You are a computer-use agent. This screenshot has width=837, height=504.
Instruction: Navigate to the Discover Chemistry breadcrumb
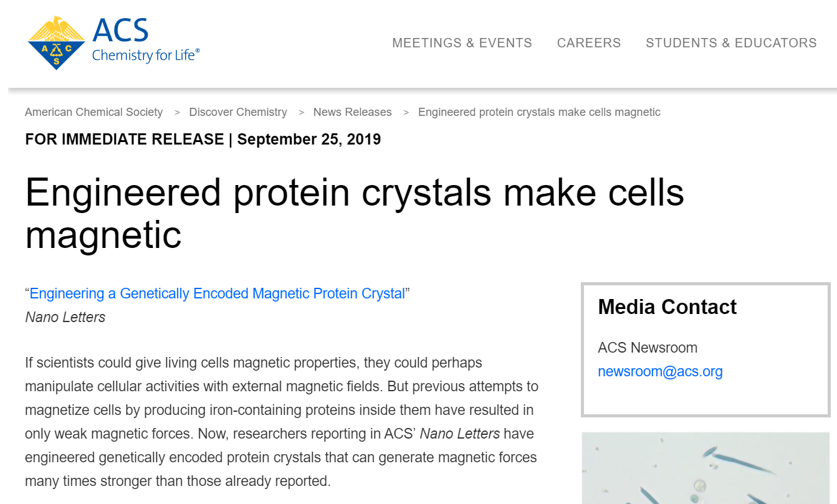[238, 112]
